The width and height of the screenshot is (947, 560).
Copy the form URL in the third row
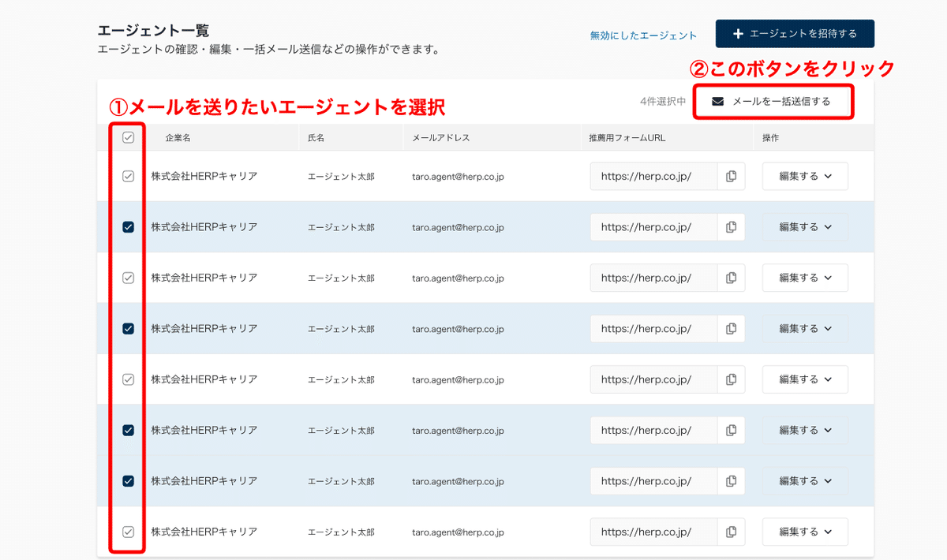pos(731,278)
